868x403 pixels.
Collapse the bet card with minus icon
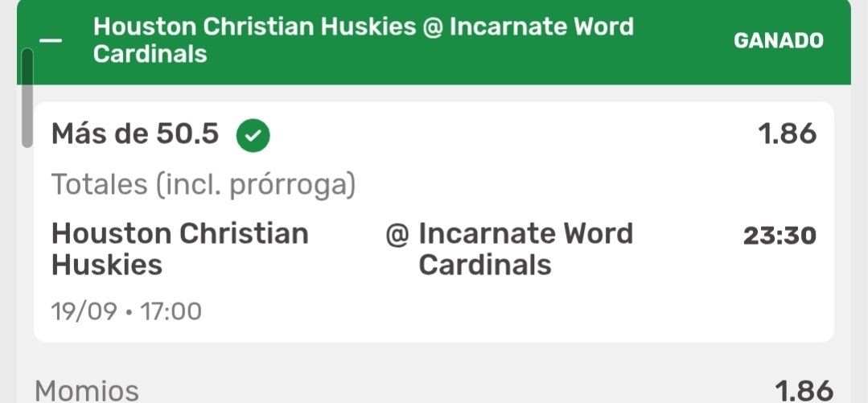coord(51,40)
